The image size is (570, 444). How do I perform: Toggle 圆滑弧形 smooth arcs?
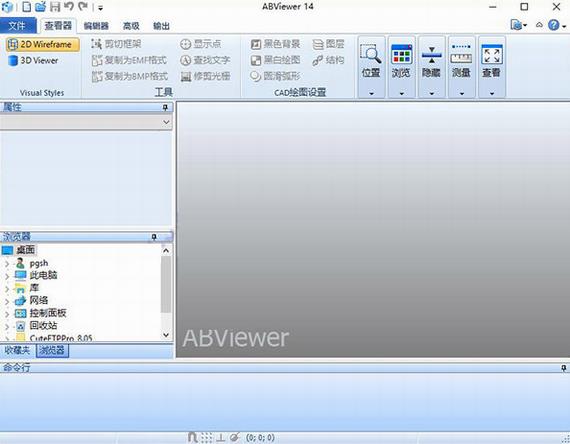point(275,76)
